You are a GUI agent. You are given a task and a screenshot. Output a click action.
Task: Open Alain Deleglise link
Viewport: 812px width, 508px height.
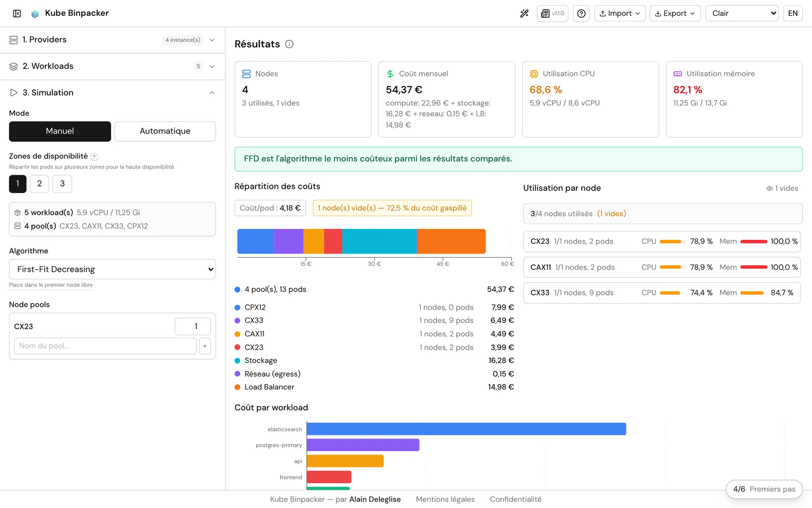coord(375,499)
